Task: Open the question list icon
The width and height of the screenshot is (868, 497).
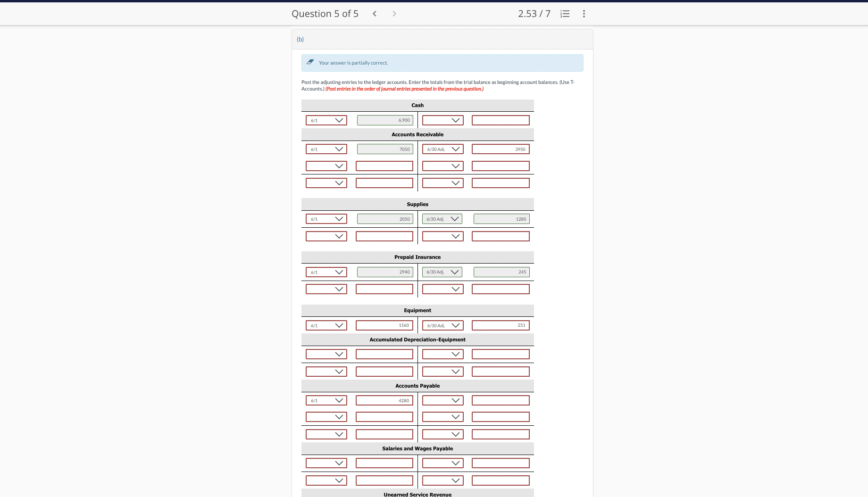Action: point(565,14)
